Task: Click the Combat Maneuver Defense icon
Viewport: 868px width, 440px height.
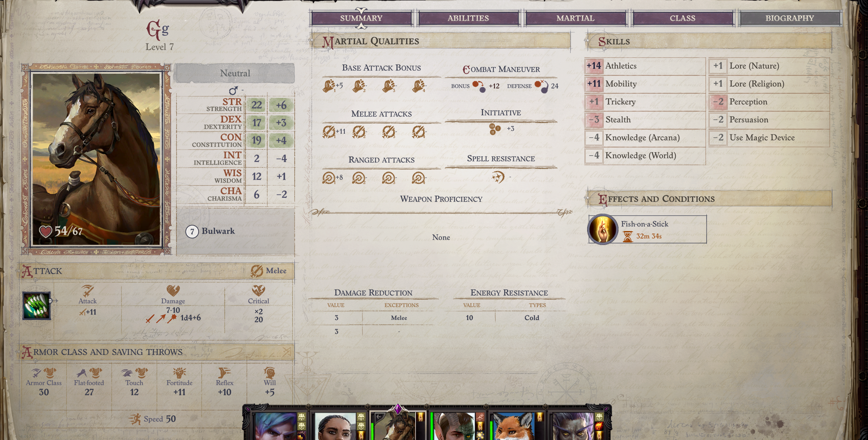Action: click(x=542, y=87)
